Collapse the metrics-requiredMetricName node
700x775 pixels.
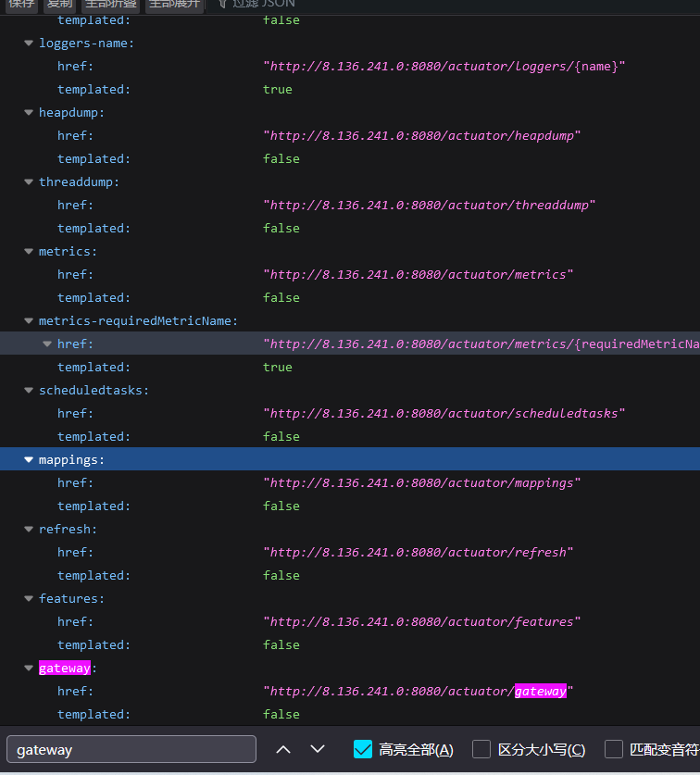pos(29,320)
